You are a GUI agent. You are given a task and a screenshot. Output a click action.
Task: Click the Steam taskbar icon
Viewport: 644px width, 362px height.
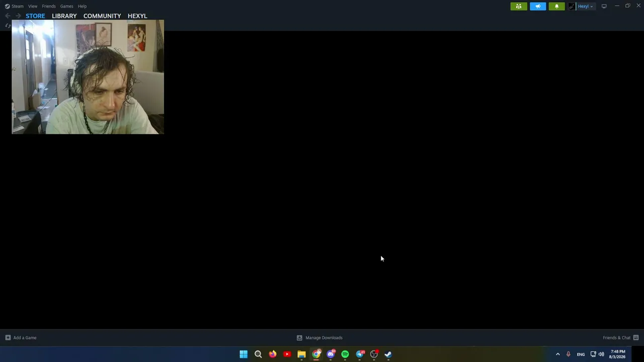(388, 354)
